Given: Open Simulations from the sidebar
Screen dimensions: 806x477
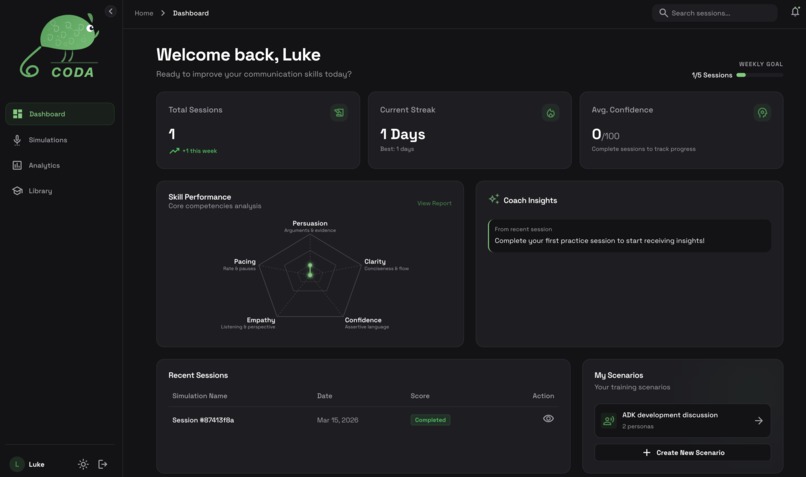Looking at the screenshot, I should [60, 140].
